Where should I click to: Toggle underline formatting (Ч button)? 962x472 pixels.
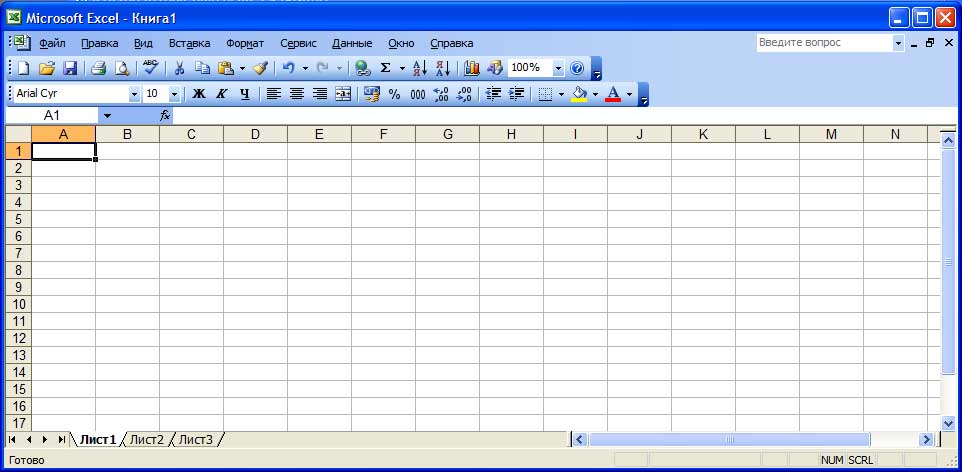(244, 94)
